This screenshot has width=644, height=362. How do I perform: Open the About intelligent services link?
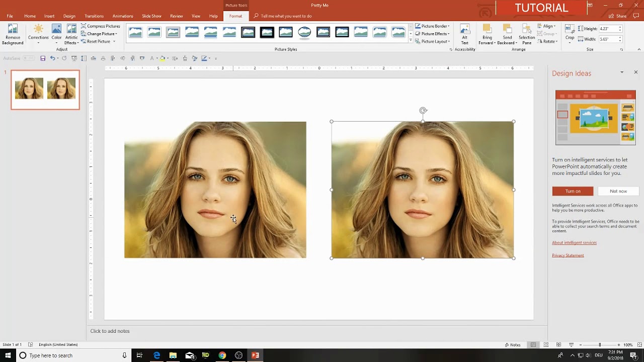pos(574,243)
